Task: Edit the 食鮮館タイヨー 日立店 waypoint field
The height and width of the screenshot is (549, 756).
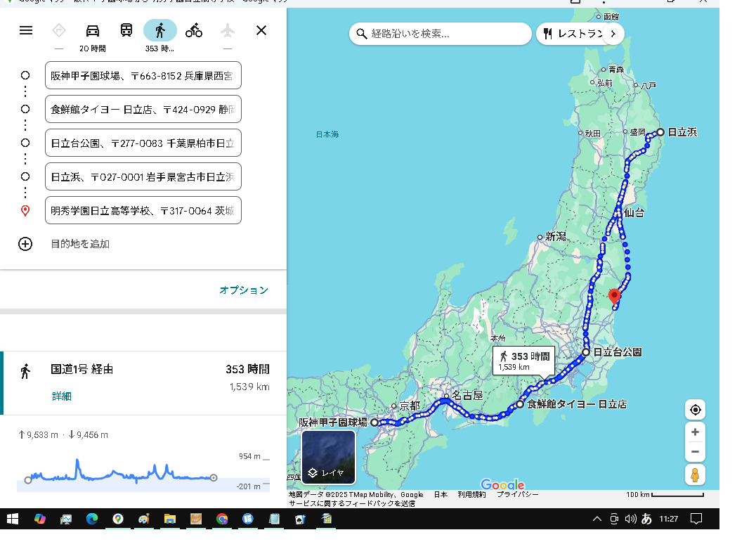Action: click(x=143, y=109)
